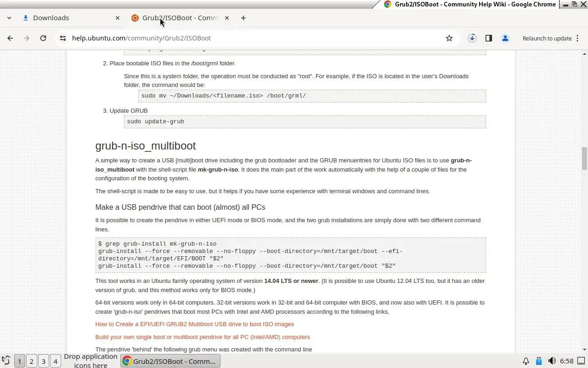The height and width of the screenshot is (368, 588).
Task: Open Chrome downloads toolbar icon
Action: click(472, 38)
